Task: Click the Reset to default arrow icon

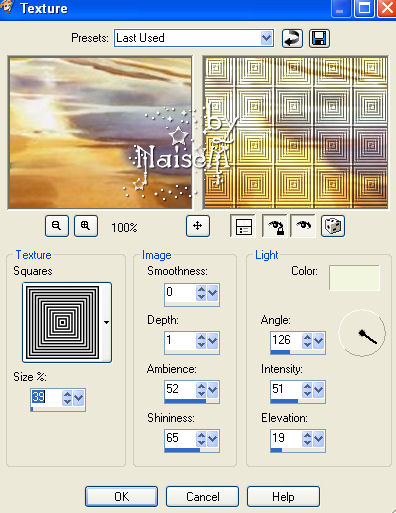Action: coord(292,38)
